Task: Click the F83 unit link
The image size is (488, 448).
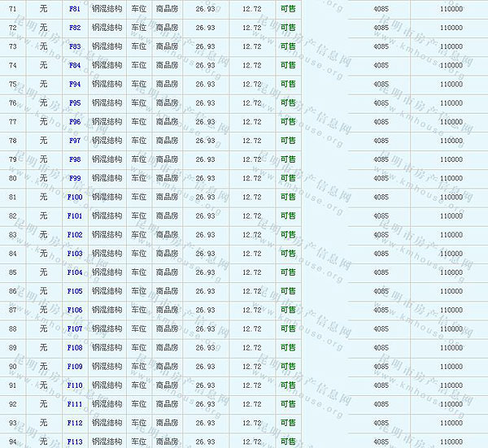Action: pos(74,46)
